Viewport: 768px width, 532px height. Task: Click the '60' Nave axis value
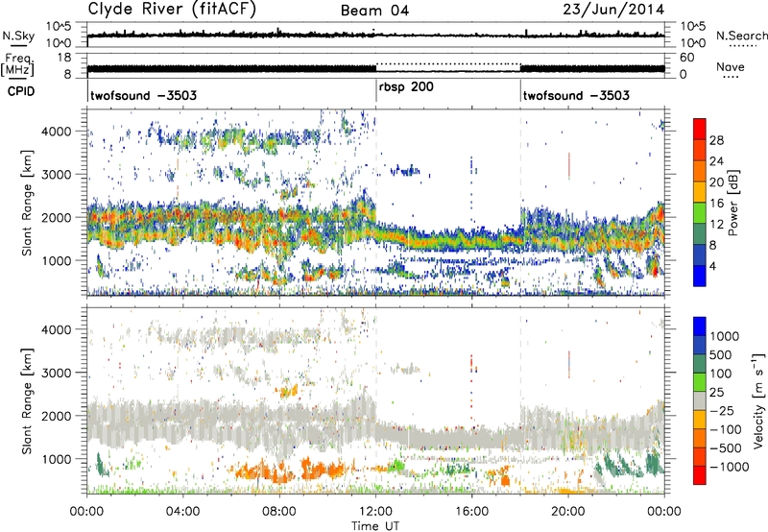[x=687, y=58]
